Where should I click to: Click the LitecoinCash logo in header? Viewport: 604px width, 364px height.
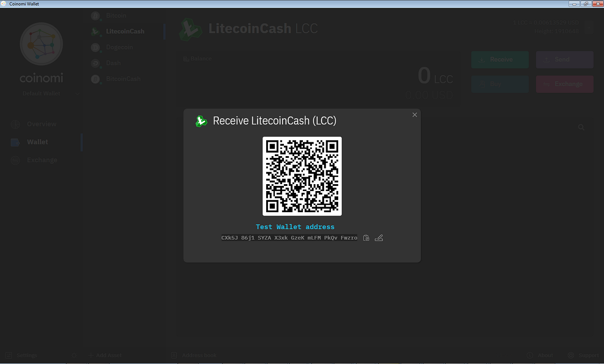[191, 29]
